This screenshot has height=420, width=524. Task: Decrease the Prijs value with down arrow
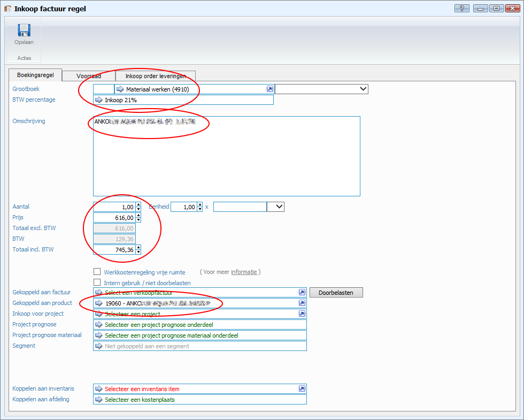tap(138, 220)
